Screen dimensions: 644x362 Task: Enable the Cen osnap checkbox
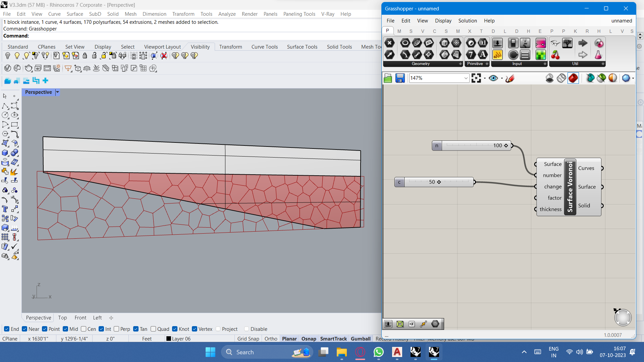[x=84, y=329]
